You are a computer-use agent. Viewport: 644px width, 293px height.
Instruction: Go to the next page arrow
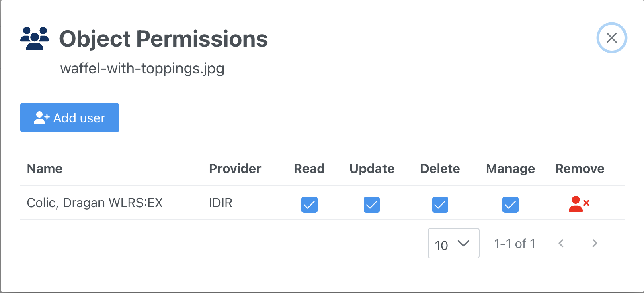pos(595,243)
